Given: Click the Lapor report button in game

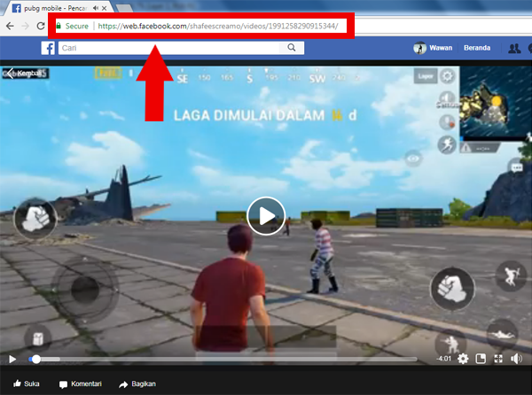Looking at the screenshot, I should point(426,76).
